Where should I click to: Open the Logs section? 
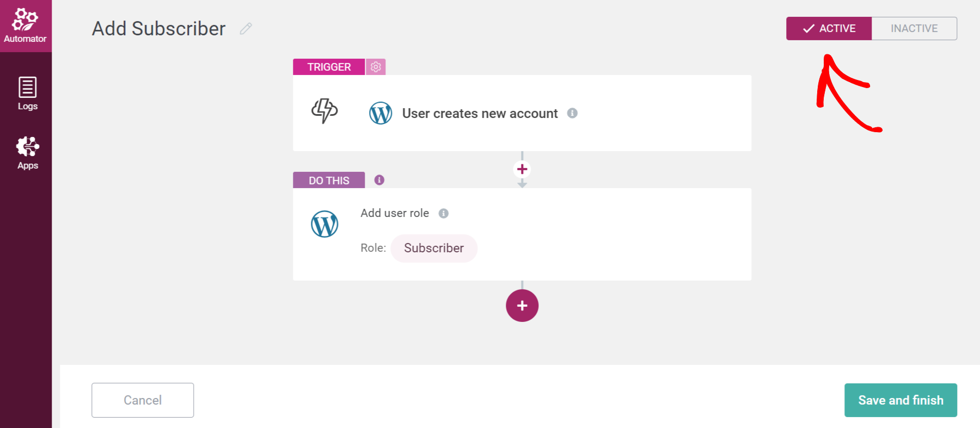point(27,92)
